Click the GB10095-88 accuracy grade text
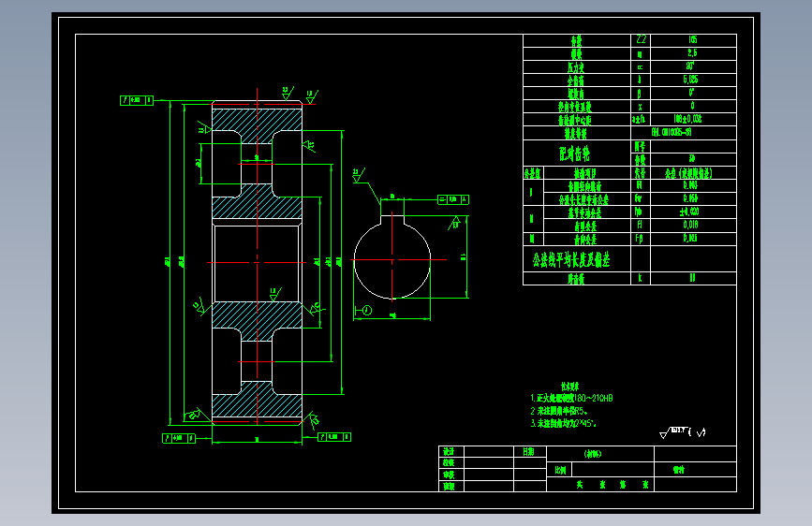 pos(672,133)
